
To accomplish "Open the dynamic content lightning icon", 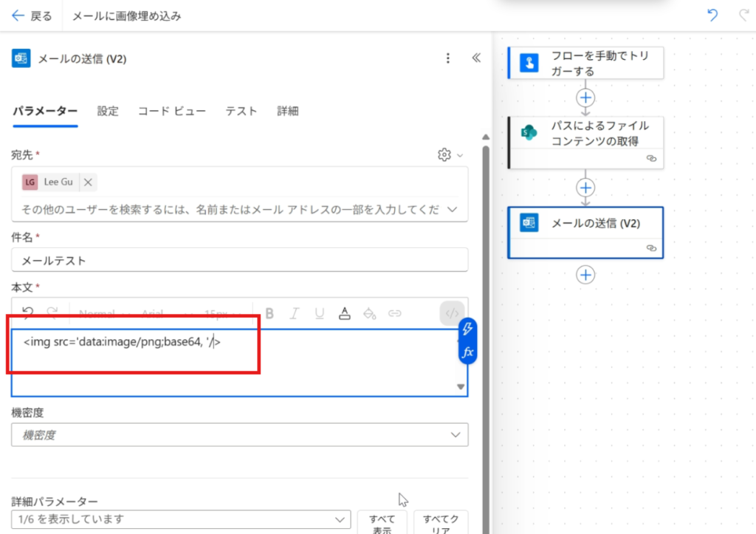I will [x=467, y=330].
